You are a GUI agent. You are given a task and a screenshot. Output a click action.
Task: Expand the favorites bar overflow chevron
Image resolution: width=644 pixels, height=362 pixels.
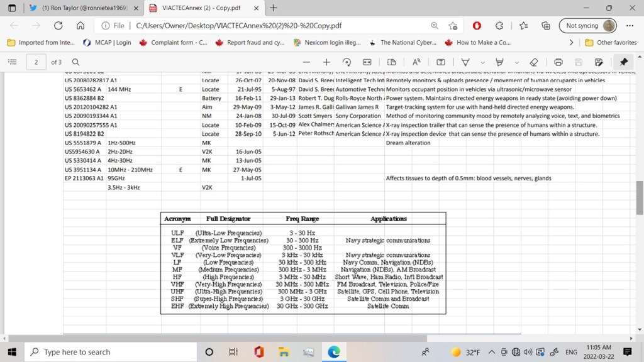(571, 43)
